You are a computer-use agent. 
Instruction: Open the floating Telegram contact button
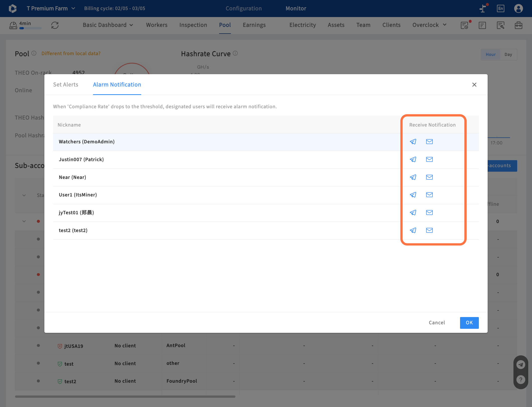pos(521,364)
